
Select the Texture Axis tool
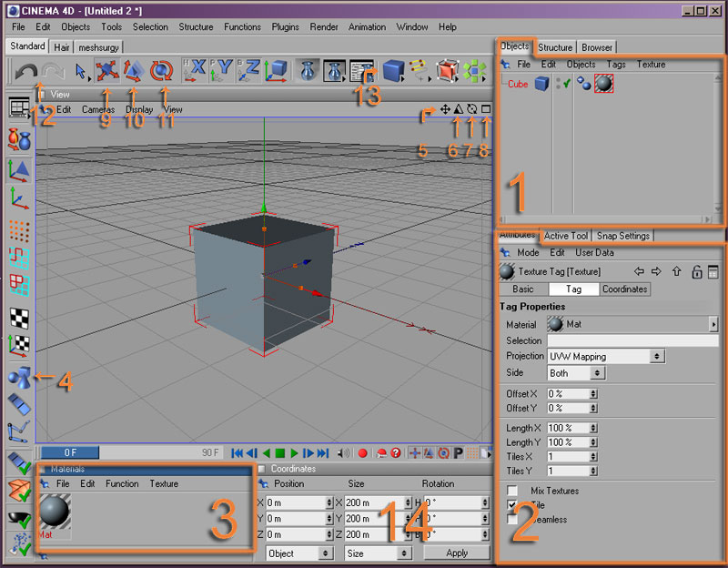pyautogui.click(x=19, y=346)
